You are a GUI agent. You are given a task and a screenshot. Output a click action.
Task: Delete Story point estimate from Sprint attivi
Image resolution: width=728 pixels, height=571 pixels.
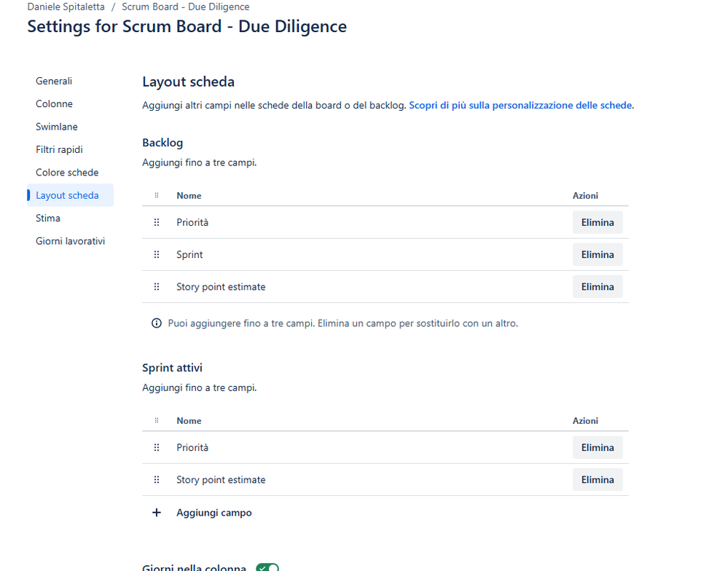point(598,480)
